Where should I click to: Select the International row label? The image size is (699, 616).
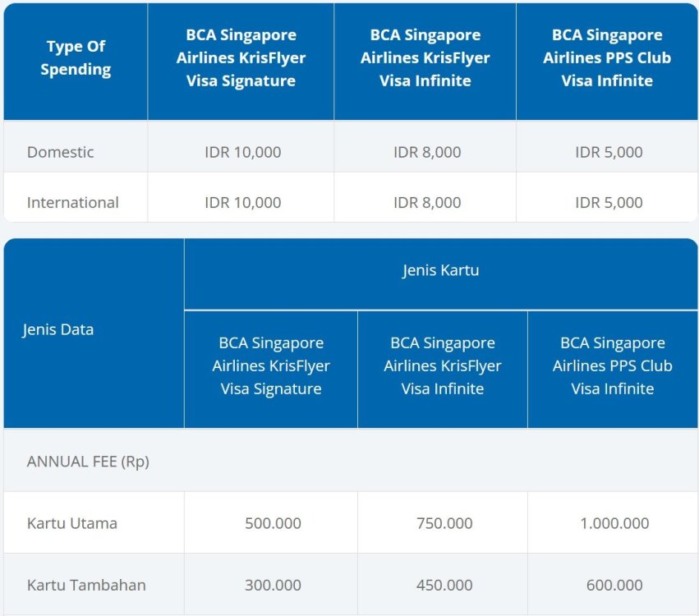pyautogui.click(x=73, y=202)
